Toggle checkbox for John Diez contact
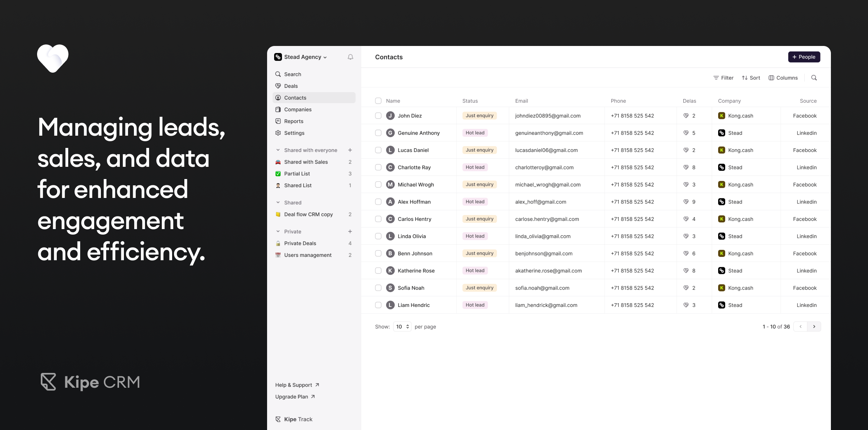The height and width of the screenshot is (430, 868). point(378,116)
